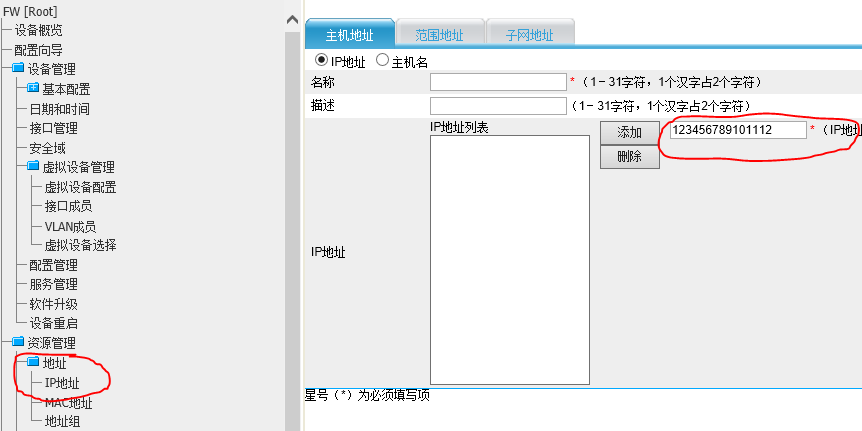Click the 基本配置 expand folder icon
The width and height of the screenshot is (862, 431).
click(x=33, y=87)
